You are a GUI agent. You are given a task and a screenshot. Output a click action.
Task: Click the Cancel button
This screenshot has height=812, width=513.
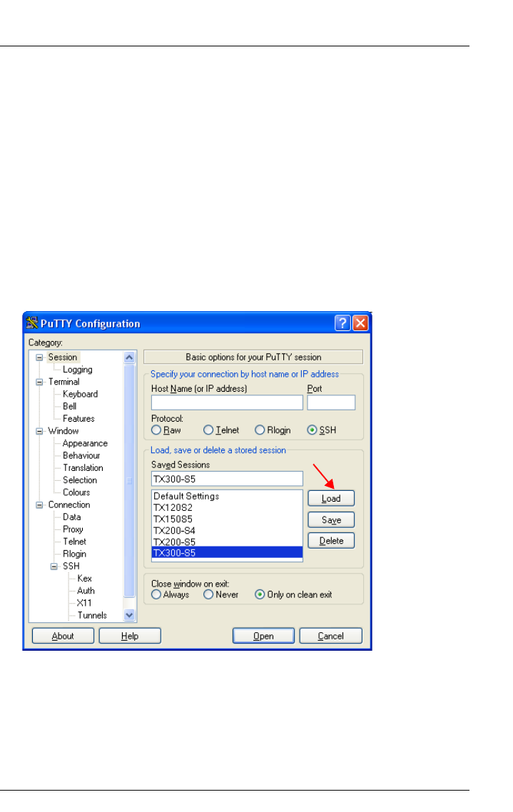pyautogui.click(x=331, y=636)
